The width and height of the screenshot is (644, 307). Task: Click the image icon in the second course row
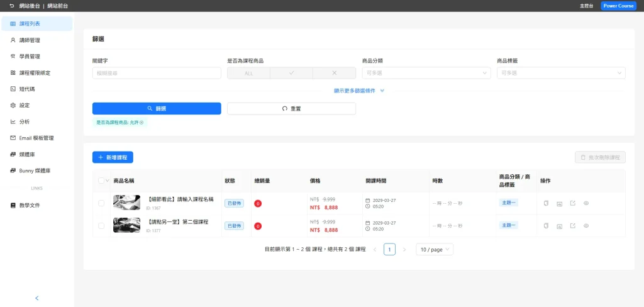559,226
